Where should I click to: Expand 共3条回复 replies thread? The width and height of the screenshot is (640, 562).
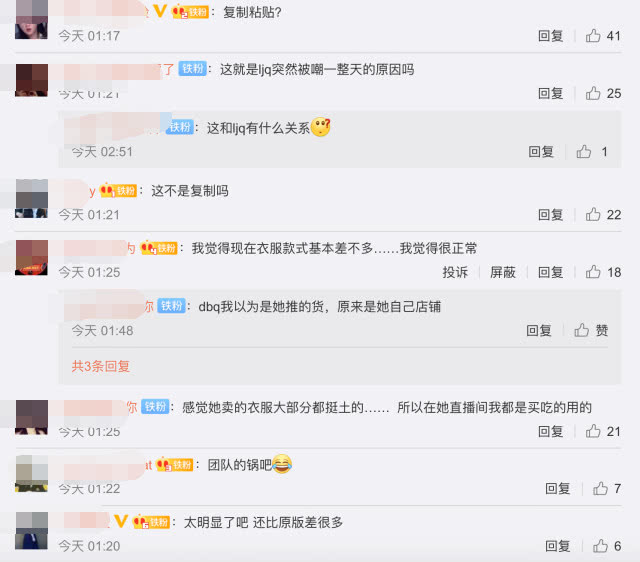point(101,366)
